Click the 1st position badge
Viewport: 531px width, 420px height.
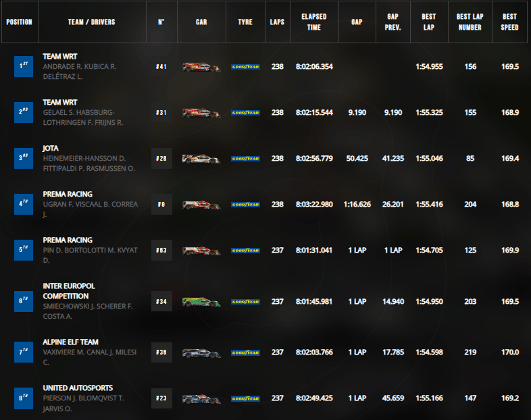click(x=24, y=66)
